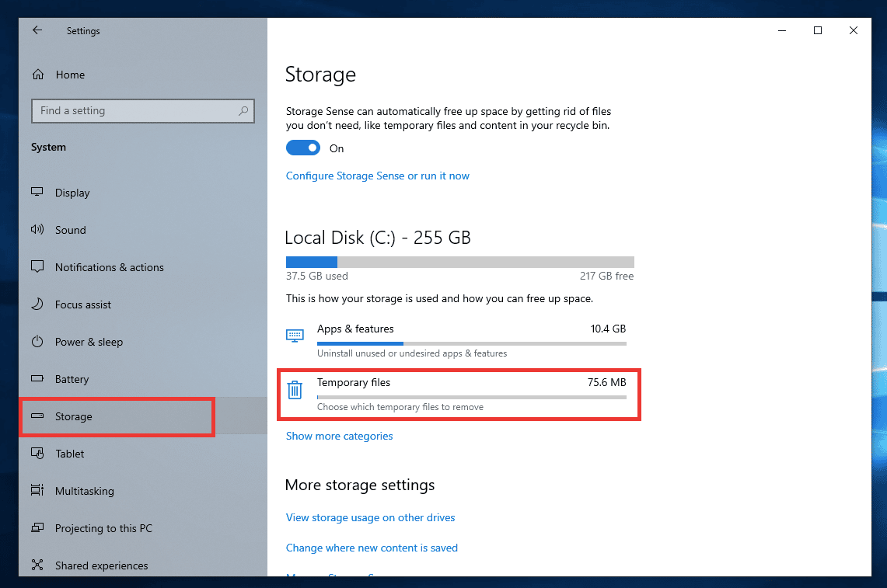Minimize the Settings window
The width and height of the screenshot is (887, 588).
[x=782, y=30]
